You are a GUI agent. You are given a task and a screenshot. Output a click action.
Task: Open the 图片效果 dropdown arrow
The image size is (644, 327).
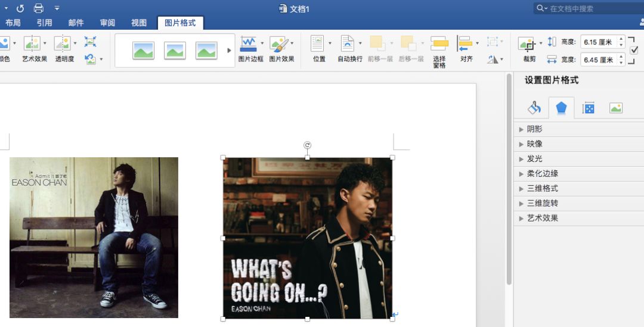click(x=292, y=43)
